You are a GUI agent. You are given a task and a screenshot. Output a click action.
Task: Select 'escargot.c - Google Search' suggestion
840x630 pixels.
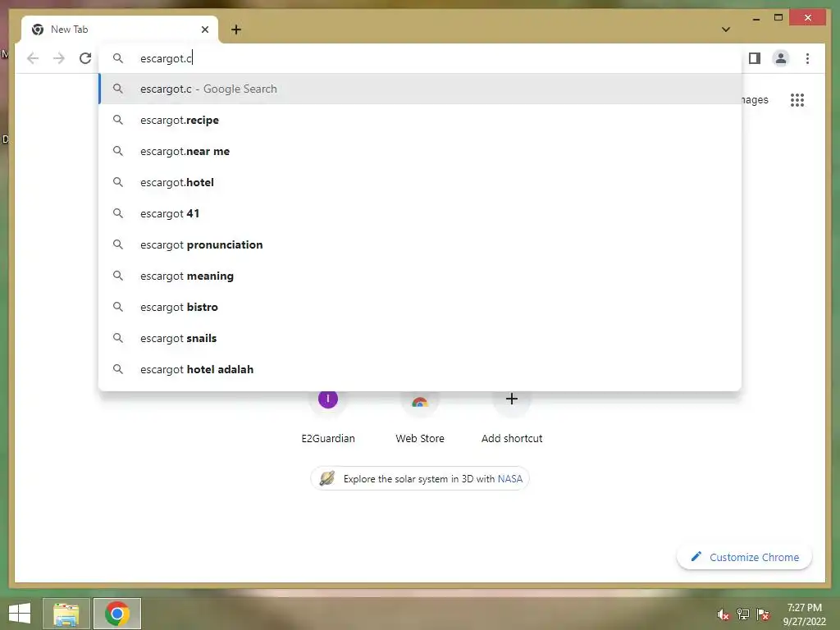[421, 89]
